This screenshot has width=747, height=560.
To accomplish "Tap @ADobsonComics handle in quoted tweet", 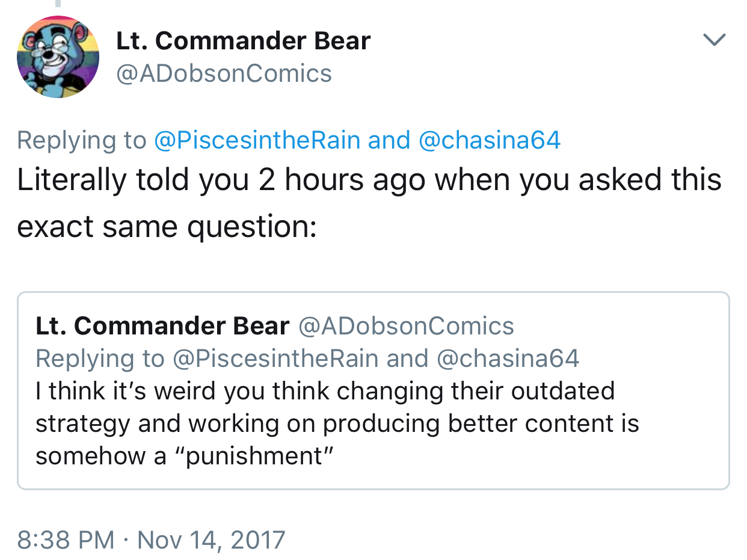I will pos(406,326).
